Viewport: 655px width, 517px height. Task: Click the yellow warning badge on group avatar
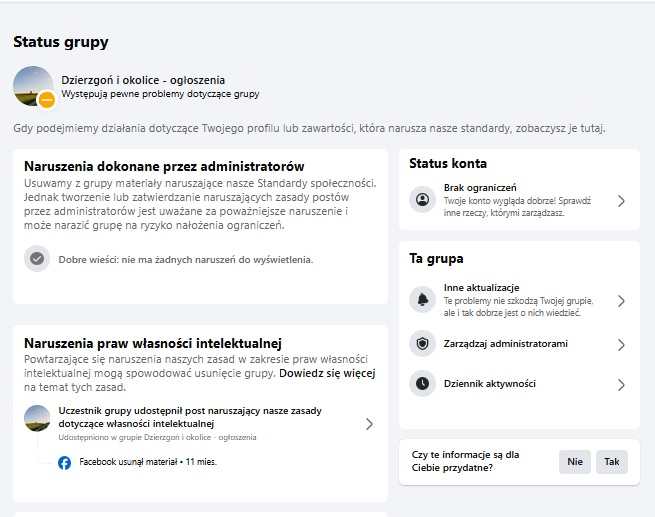tap(47, 100)
